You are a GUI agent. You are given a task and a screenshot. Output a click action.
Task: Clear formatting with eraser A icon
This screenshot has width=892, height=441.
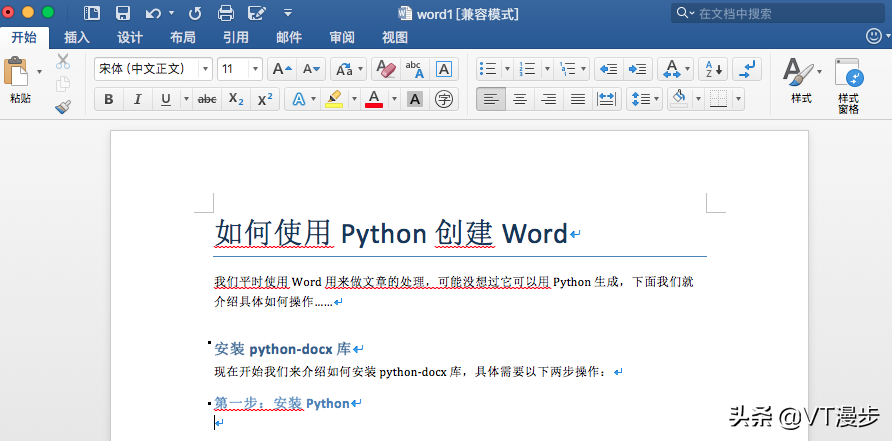coord(386,69)
